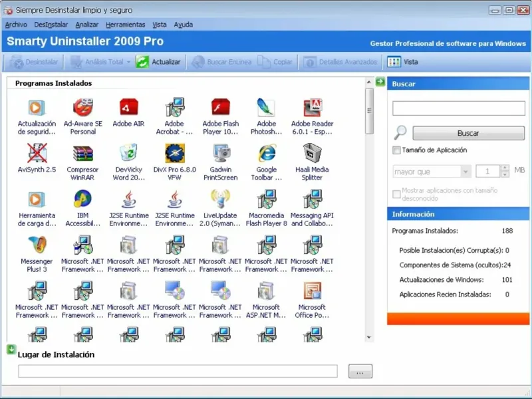
Task: Click the MB size number field
Action: pyautogui.click(x=487, y=172)
